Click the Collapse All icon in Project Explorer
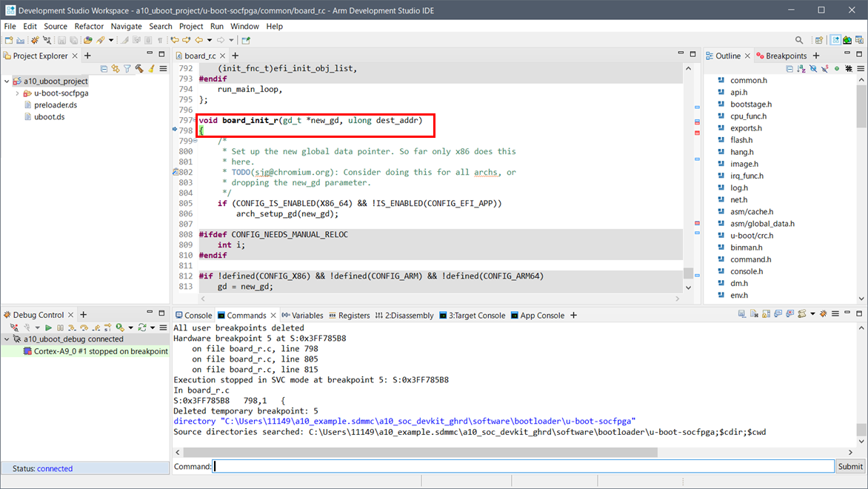Viewport: 868px width, 489px height. 104,69
